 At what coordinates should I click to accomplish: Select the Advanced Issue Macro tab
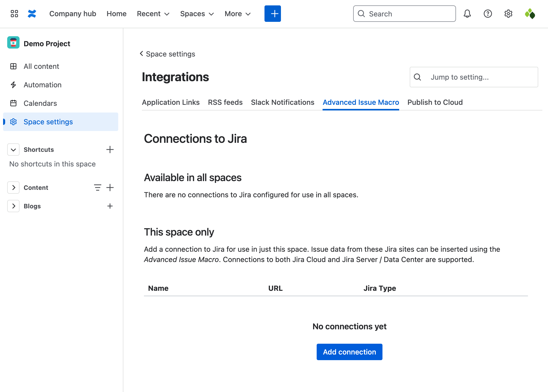tap(361, 102)
